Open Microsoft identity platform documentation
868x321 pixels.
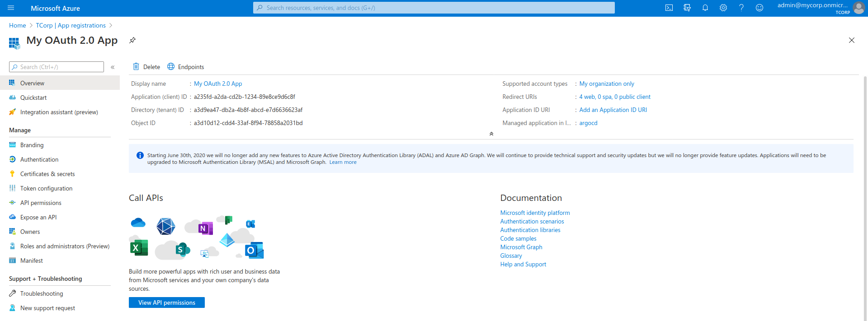click(535, 213)
